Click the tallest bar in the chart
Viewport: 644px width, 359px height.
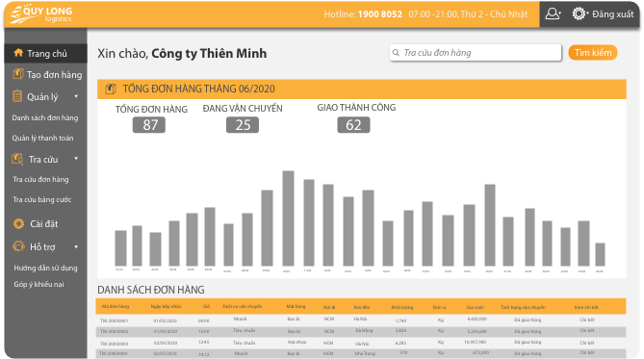click(289, 218)
